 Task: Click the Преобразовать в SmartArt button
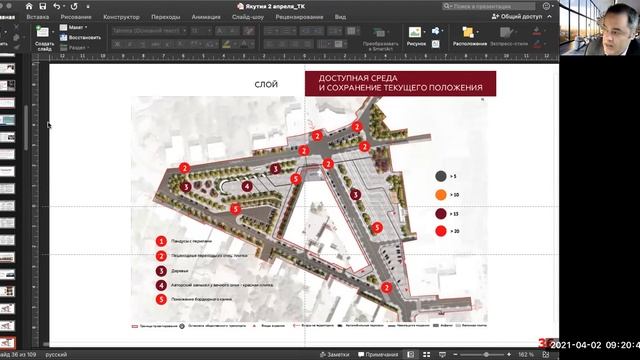(x=380, y=38)
